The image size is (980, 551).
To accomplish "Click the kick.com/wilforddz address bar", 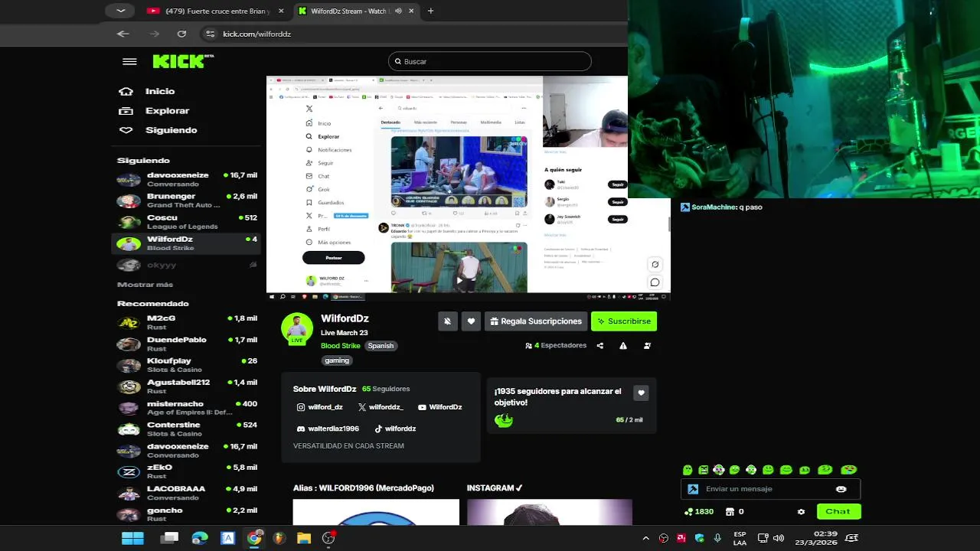I will pyautogui.click(x=413, y=34).
